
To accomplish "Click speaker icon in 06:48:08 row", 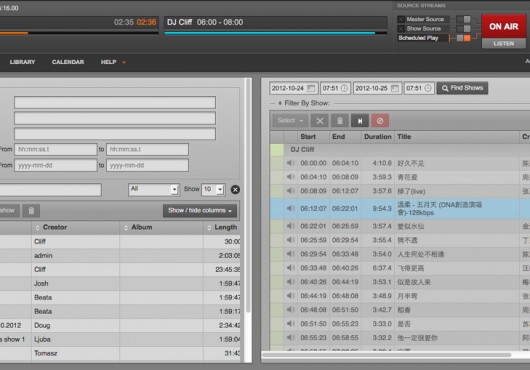I will (x=290, y=310).
